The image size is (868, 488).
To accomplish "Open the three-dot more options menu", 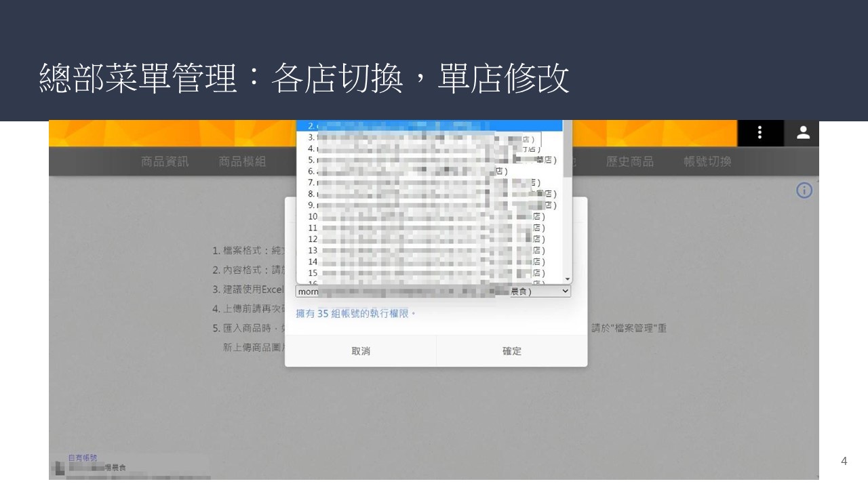I will pos(759,133).
